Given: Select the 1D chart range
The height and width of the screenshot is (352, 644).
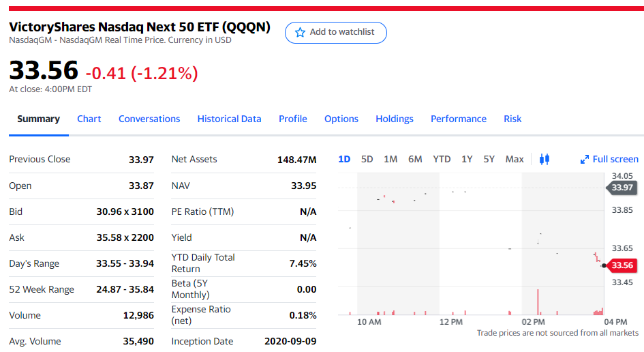Looking at the screenshot, I should tap(344, 159).
